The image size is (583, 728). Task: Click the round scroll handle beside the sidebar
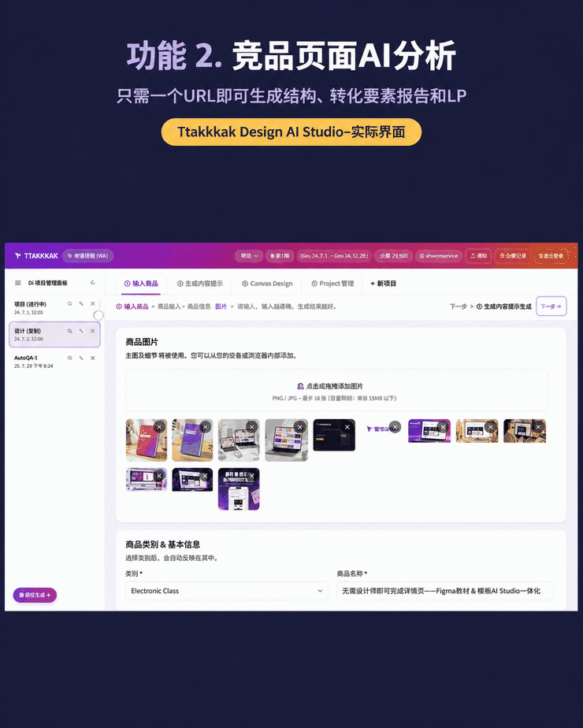pos(98,315)
